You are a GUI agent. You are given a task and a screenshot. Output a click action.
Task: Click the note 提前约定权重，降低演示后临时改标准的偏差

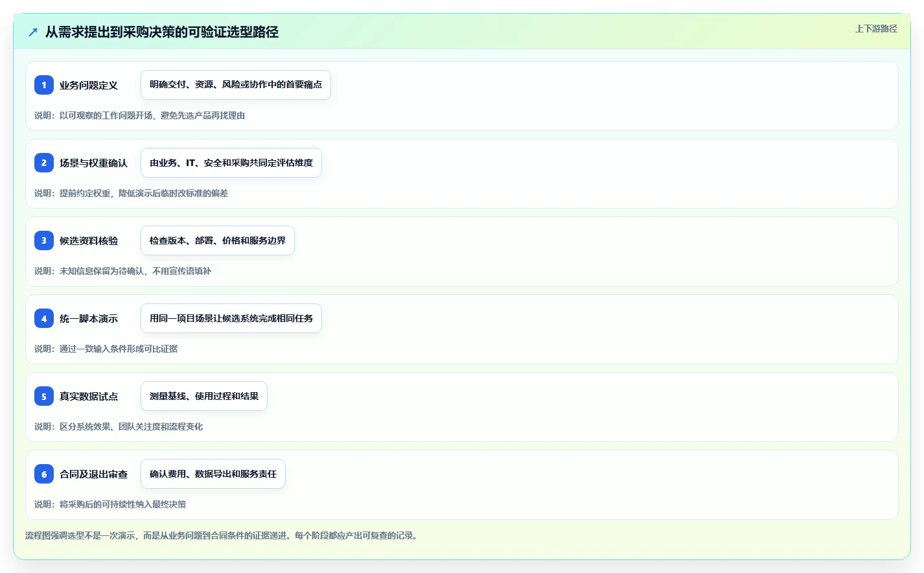pos(144,193)
